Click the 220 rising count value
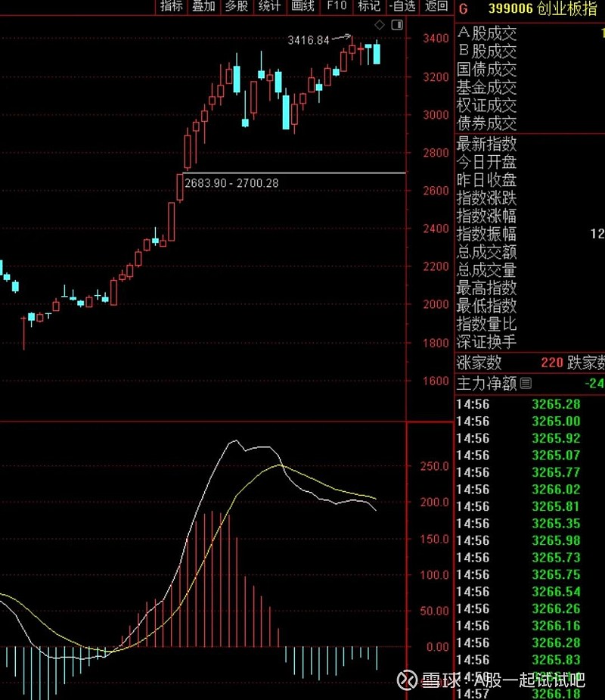Viewport: 605px width, 700px height. point(552,362)
